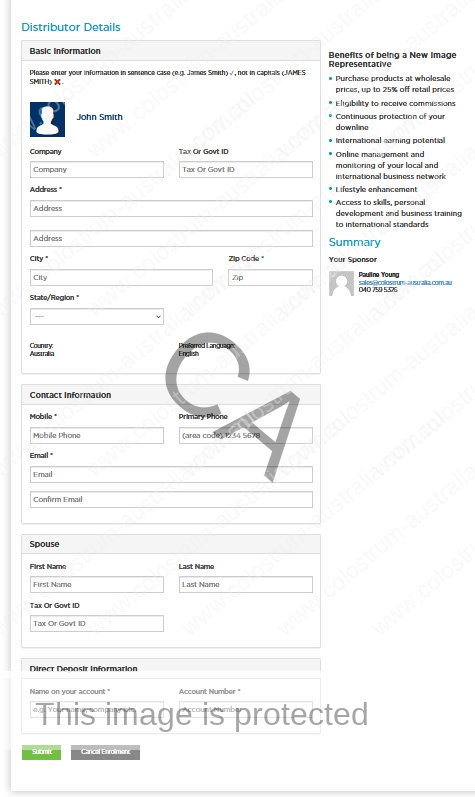Click the Confirm Email input field
The image size is (475, 797).
(171, 499)
